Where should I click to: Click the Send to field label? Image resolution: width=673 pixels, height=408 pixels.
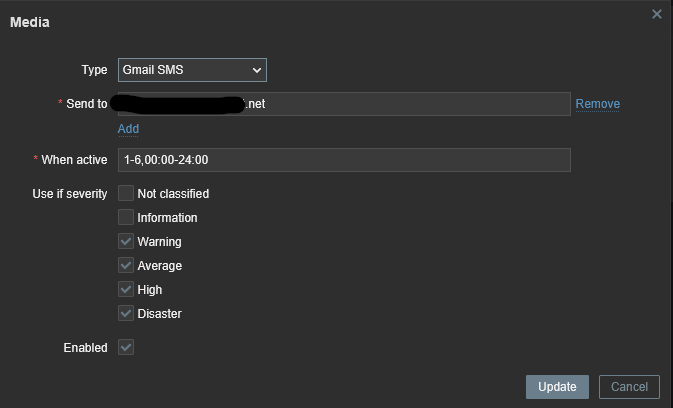tap(86, 104)
